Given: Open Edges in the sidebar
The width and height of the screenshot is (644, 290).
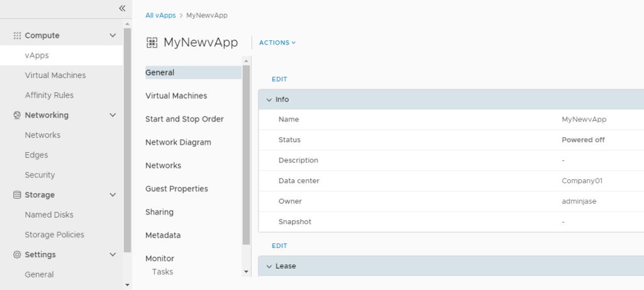Looking at the screenshot, I should point(36,155).
